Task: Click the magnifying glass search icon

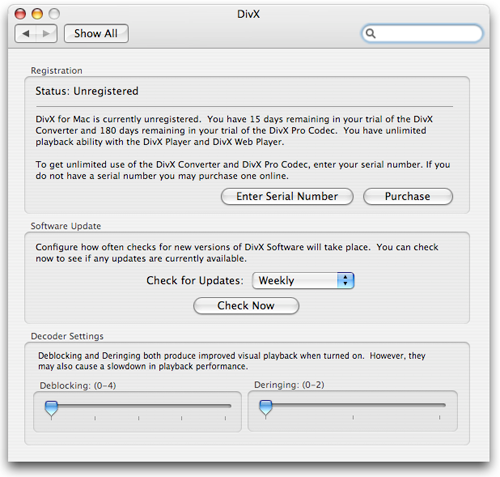Action: (370, 33)
